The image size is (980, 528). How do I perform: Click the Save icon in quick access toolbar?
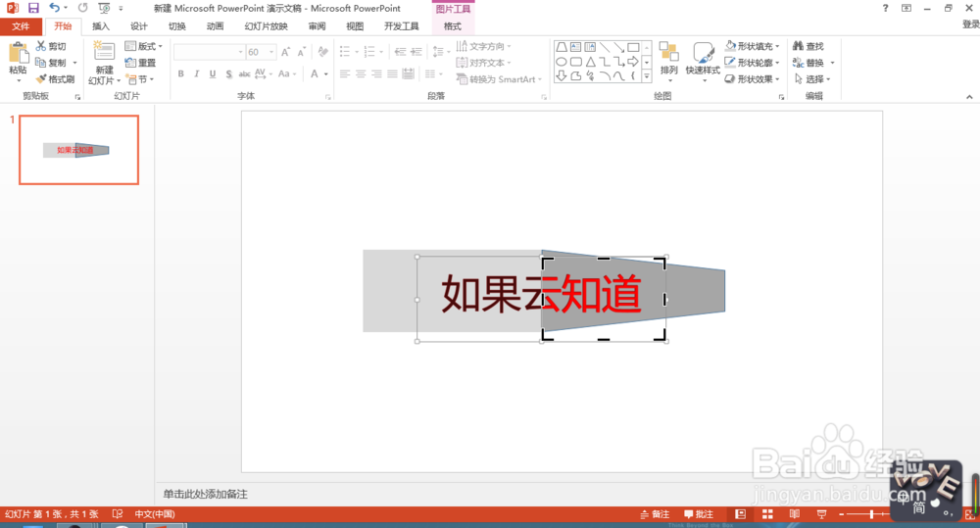pyautogui.click(x=33, y=8)
